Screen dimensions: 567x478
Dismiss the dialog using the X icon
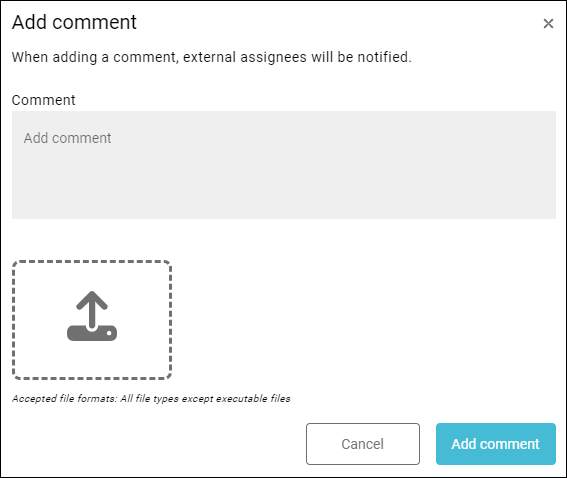coord(548,24)
